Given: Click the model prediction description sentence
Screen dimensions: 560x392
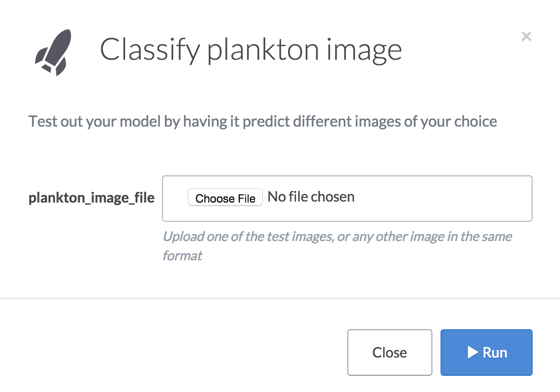Looking at the screenshot, I should tap(262, 121).
